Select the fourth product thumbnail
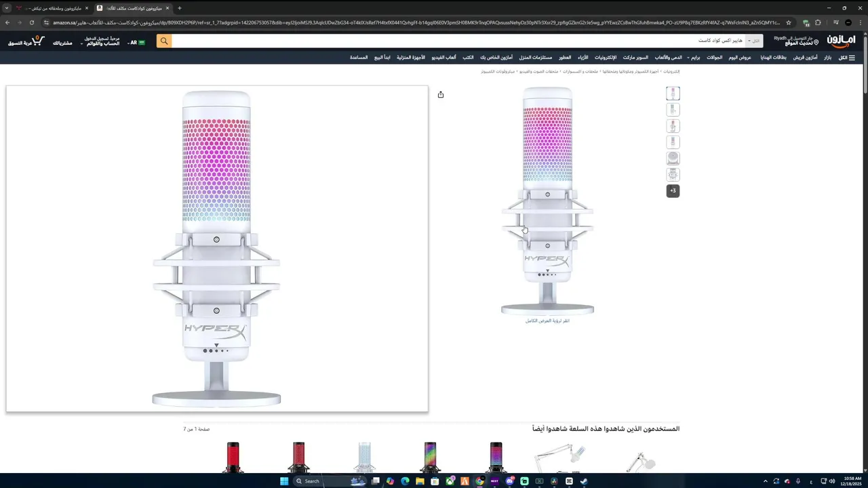868x488 pixels. tap(673, 142)
